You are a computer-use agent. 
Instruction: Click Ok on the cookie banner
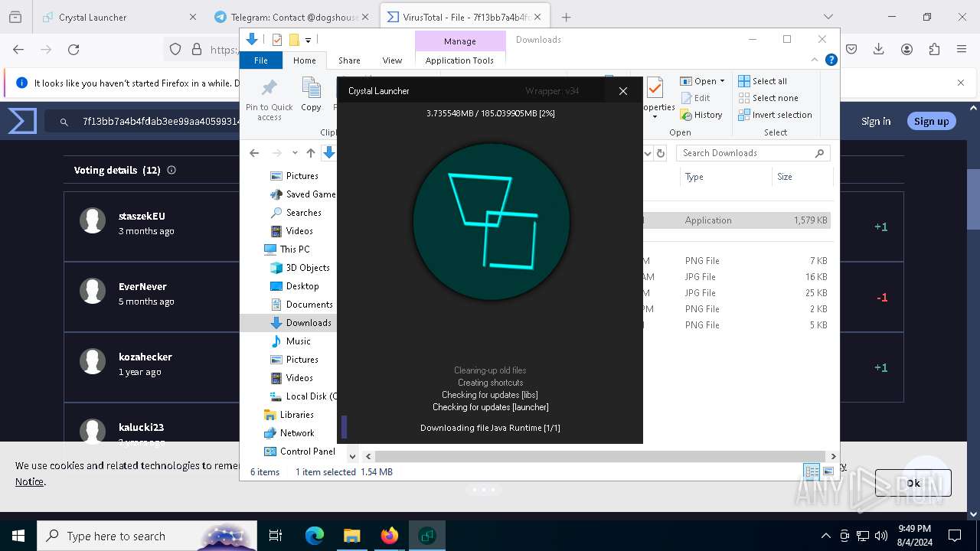pyautogui.click(x=913, y=483)
